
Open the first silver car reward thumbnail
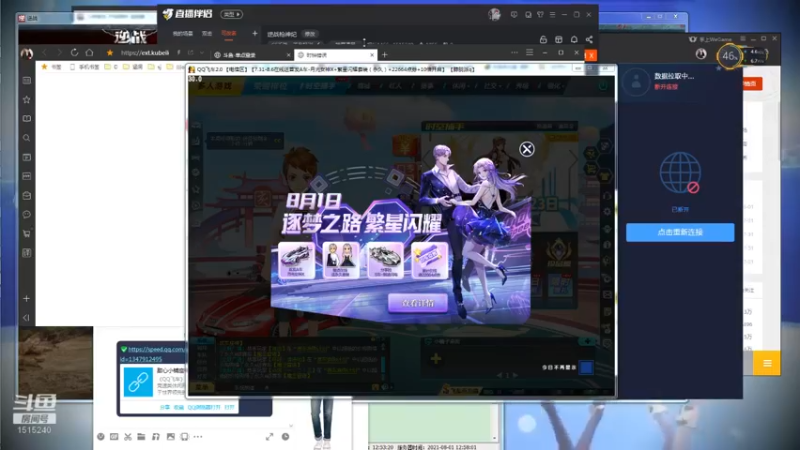pos(296,260)
